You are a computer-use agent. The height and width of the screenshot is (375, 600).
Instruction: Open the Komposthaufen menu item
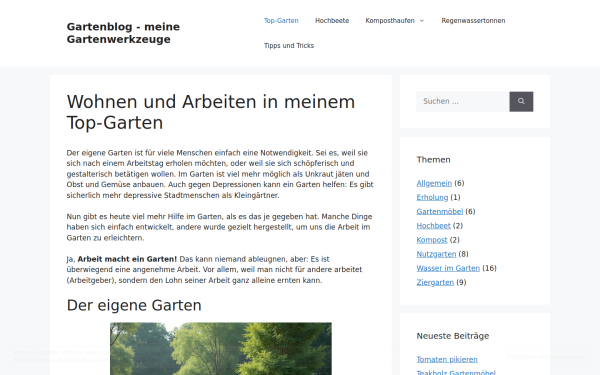(x=390, y=21)
